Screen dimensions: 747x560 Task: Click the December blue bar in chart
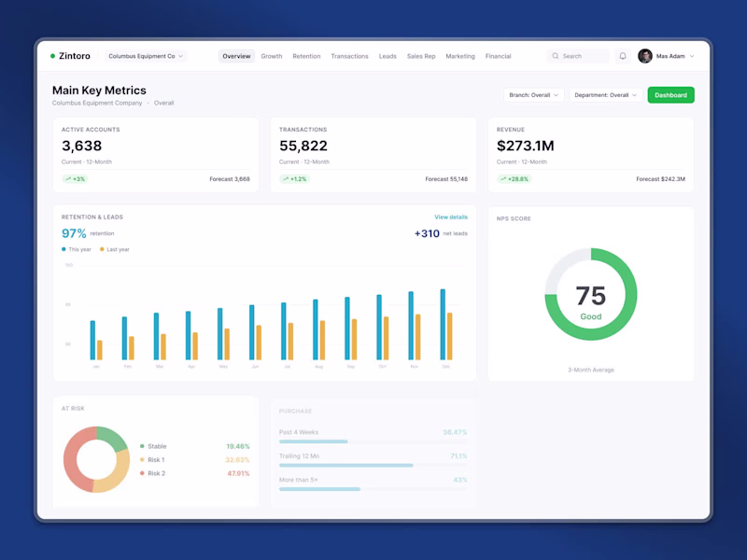443,324
